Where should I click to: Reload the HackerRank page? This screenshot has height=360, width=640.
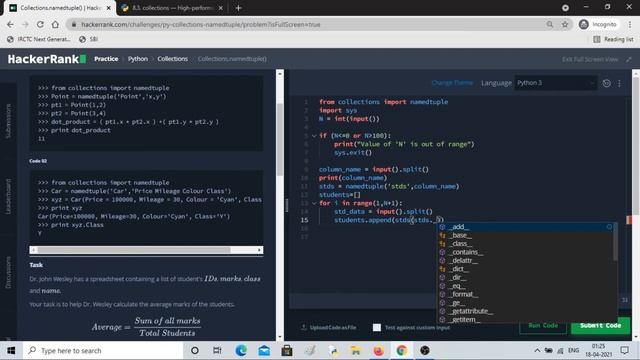point(40,24)
